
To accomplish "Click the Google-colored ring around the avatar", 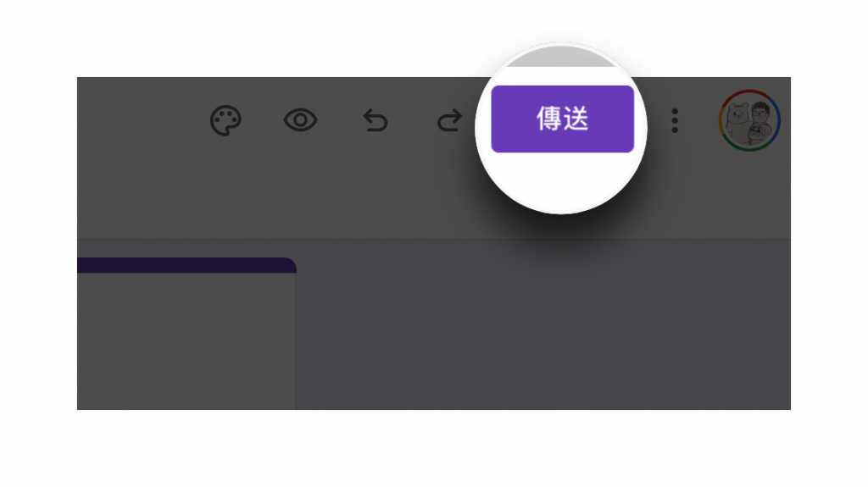I will pyautogui.click(x=749, y=91).
